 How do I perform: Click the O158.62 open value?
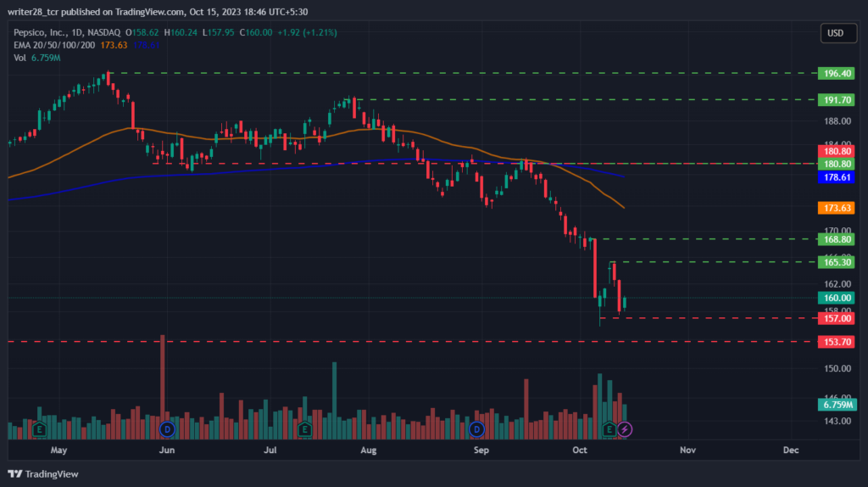[x=142, y=33]
